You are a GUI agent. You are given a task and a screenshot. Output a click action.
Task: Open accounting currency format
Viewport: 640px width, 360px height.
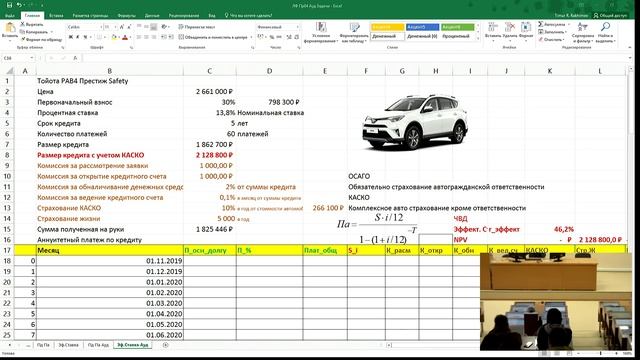point(261,37)
